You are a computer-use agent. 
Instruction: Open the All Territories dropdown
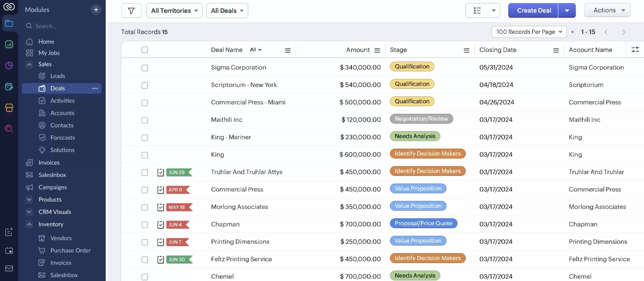pos(174,11)
